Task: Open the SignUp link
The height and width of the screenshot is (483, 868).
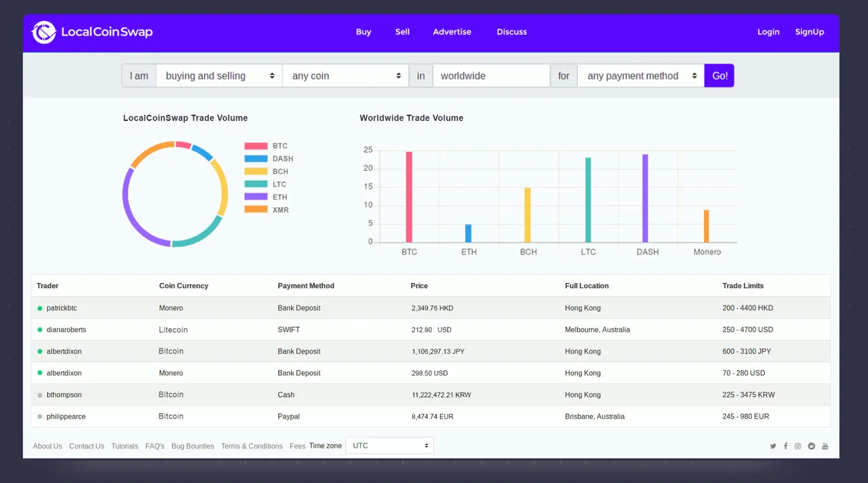Action: click(x=810, y=32)
